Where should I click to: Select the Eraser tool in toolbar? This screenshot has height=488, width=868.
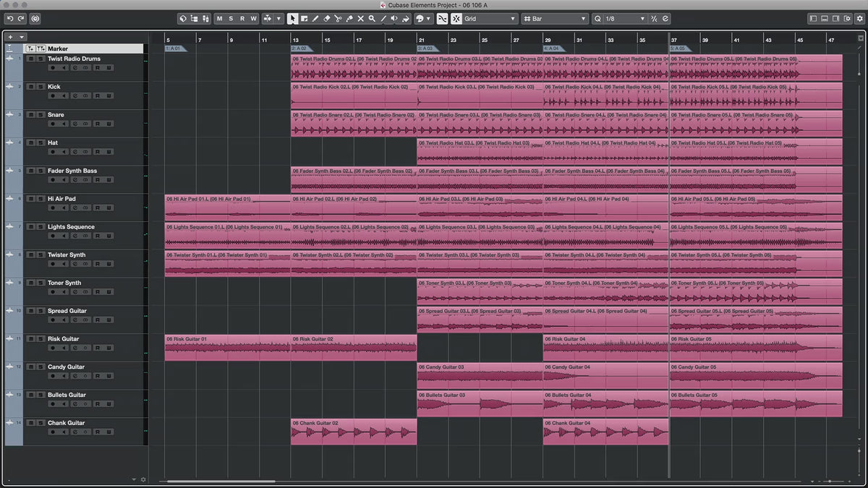326,18
